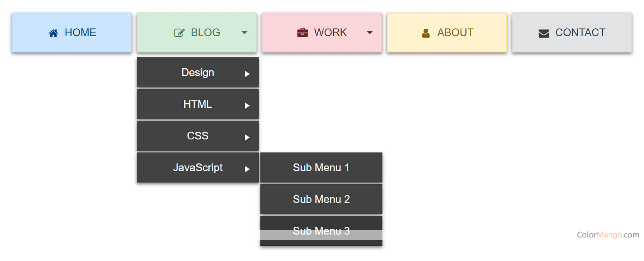This screenshot has width=644, height=261.
Task: Click the house icon beside HOME
Action: (x=53, y=33)
